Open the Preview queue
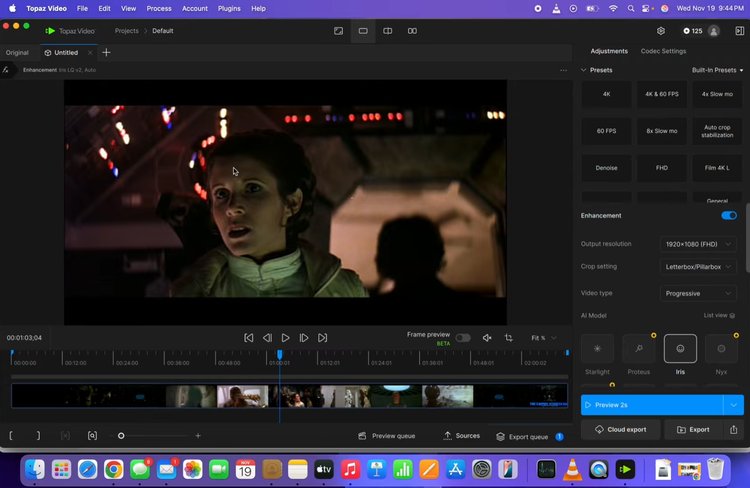Image resolution: width=750 pixels, height=488 pixels. click(386, 436)
